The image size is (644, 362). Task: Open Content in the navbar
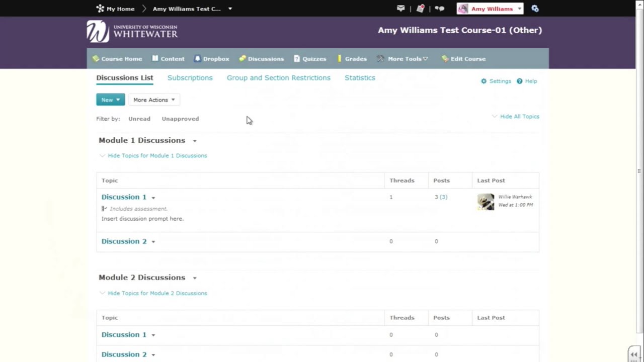[x=168, y=59]
